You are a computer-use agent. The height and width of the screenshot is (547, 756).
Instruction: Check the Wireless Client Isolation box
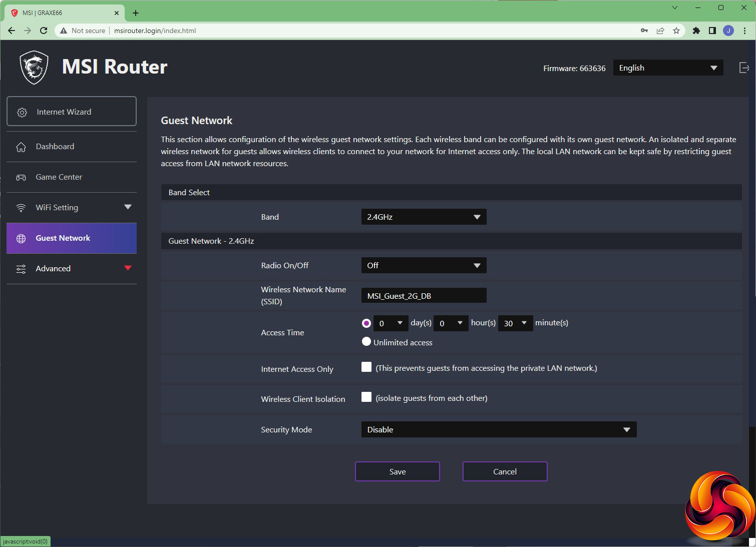point(366,397)
